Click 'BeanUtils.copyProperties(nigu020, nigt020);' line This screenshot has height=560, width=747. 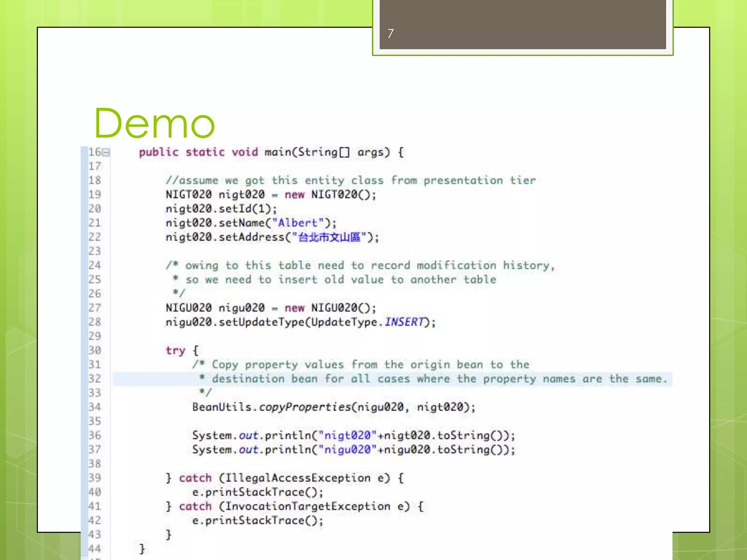pos(334,407)
